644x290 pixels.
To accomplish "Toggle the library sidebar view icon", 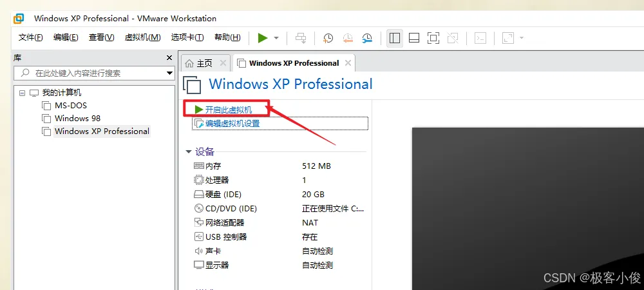I will pos(395,38).
